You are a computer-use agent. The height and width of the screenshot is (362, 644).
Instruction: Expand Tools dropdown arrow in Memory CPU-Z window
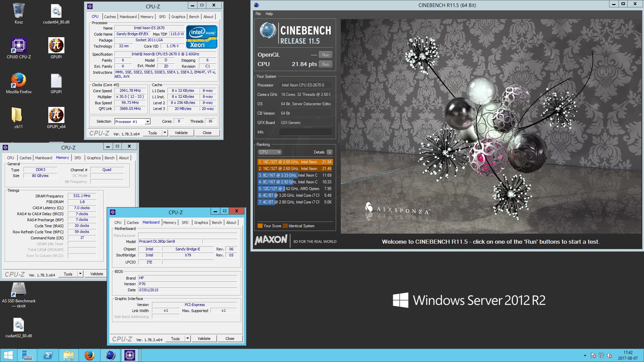[x=80, y=274]
